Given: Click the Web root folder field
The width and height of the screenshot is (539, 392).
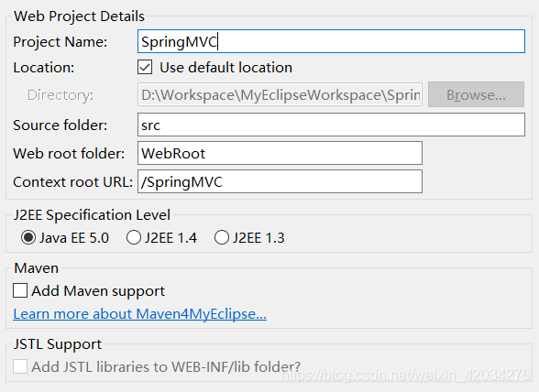Looking at the screenshot, I should tap(280, 153).
